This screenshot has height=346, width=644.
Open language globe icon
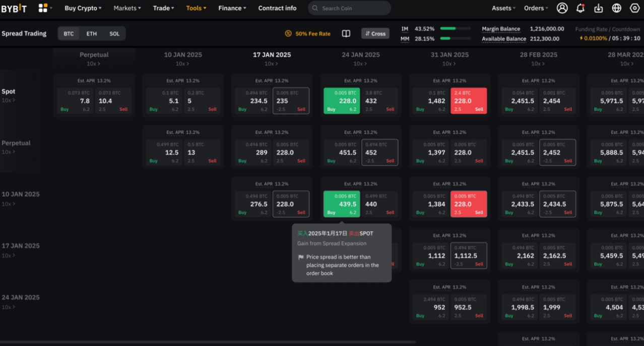617,8
